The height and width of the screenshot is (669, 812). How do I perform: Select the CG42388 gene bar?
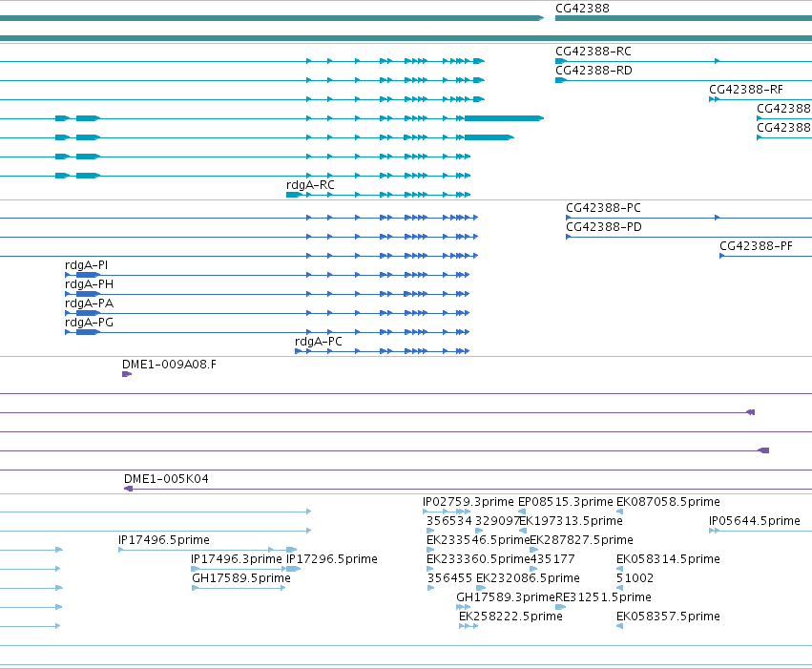pyautogui.click(x=683, y=18)
